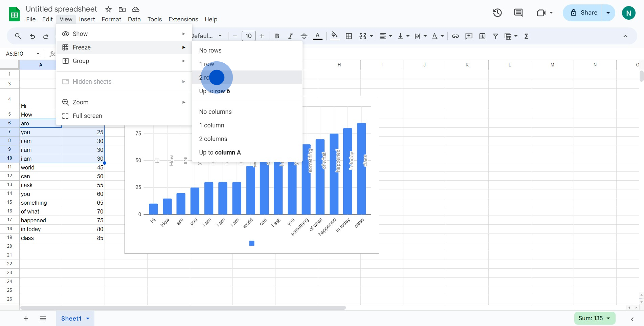Open the Data menu

tap(134, 19)
